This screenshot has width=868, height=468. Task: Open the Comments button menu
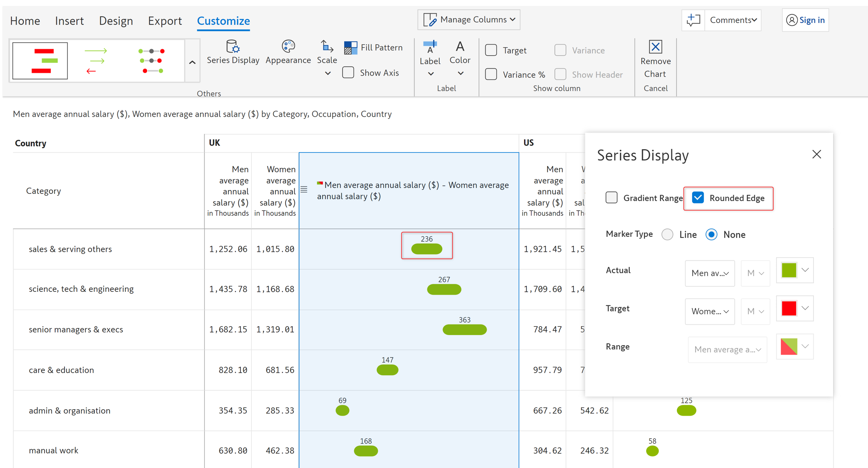click(x=733, y=20)
